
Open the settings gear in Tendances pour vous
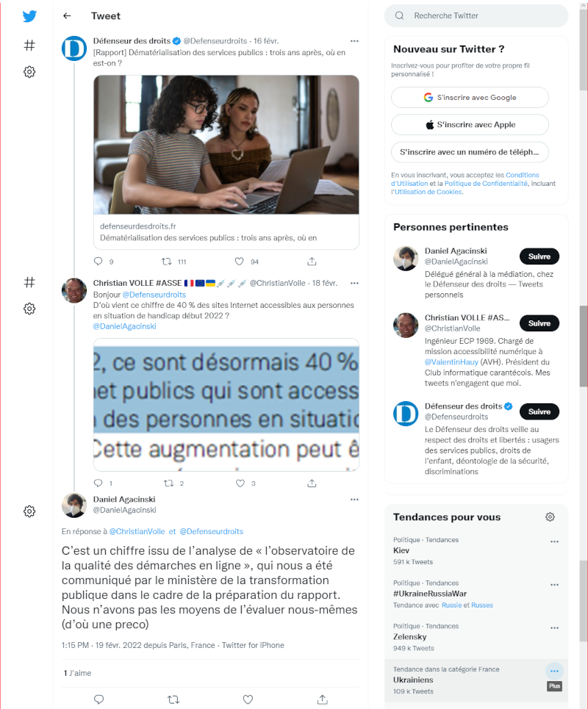550,517
